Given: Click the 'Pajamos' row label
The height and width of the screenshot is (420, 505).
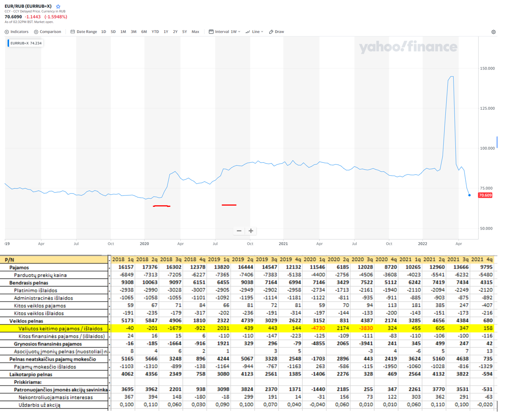Looking at the screenshot, I should [19, 268].
